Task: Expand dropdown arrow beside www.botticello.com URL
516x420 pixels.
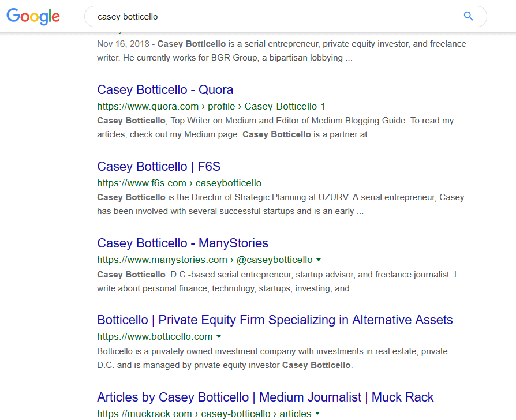Action: tap(219, 336)
